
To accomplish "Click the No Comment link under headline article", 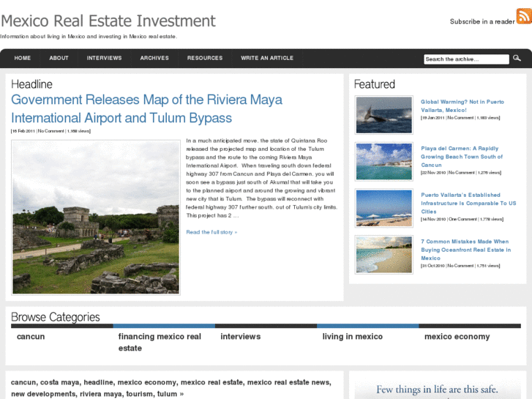I will (x=51, y=131).
